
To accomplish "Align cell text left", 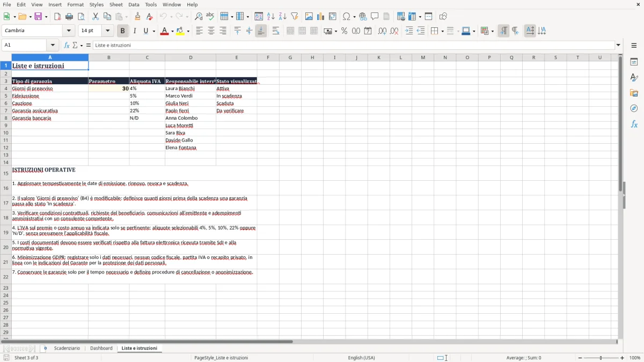I will (x=199, y=31).
